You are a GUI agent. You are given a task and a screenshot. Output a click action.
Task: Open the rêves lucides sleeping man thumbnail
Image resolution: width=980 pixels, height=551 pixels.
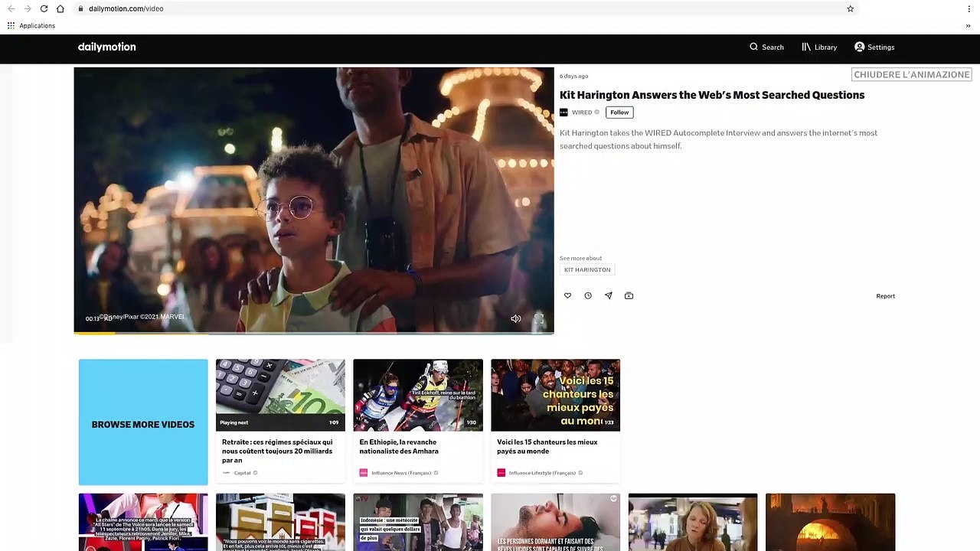coord(556,522)
